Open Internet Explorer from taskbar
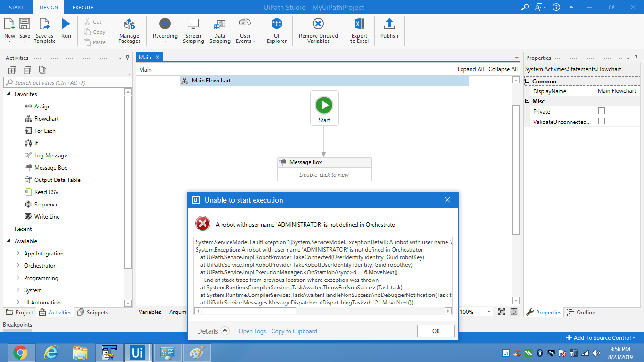This screenshot has width=644, height=362. point(50,352)
